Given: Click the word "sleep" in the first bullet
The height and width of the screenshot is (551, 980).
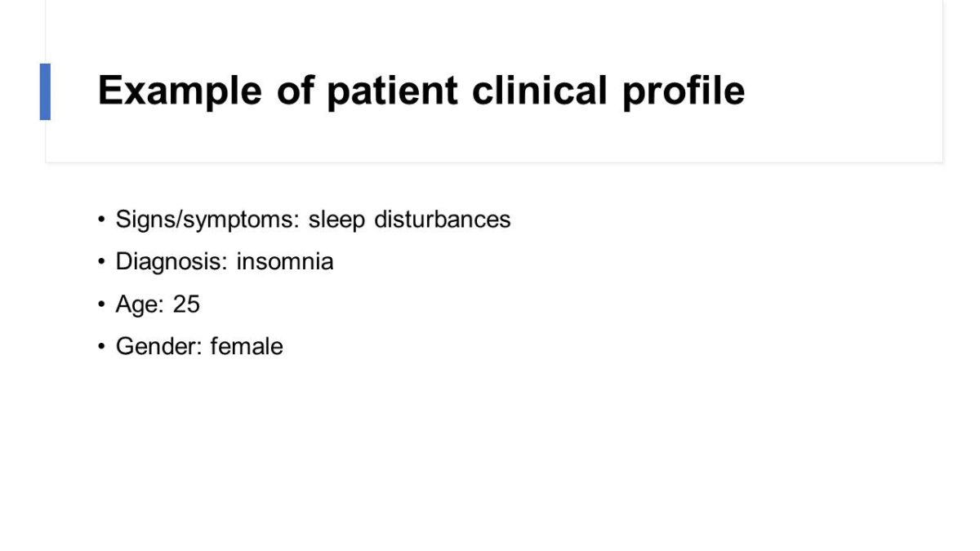Looking at the screenshot, I should [336, 220].
